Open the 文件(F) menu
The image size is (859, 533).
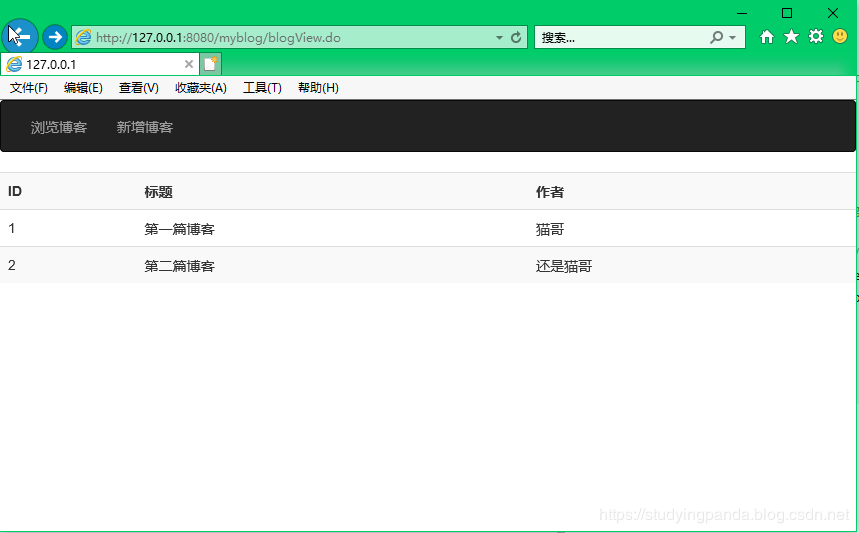point(28,88)
